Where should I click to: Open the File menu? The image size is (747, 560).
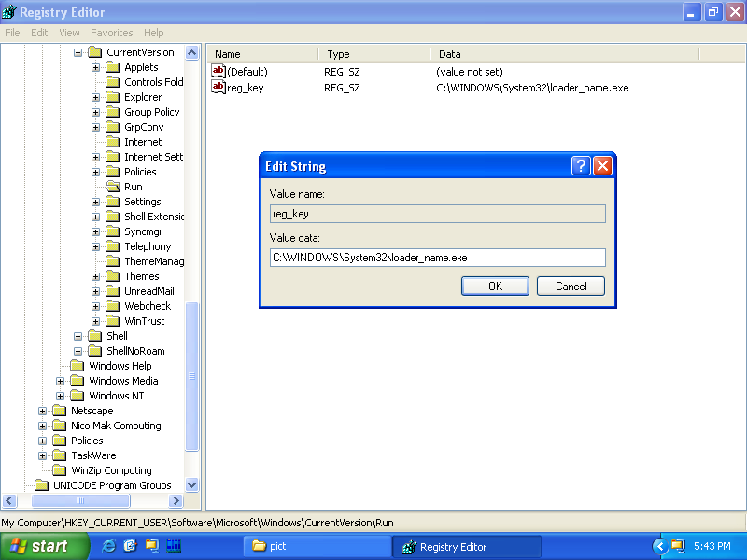[12, 33]
